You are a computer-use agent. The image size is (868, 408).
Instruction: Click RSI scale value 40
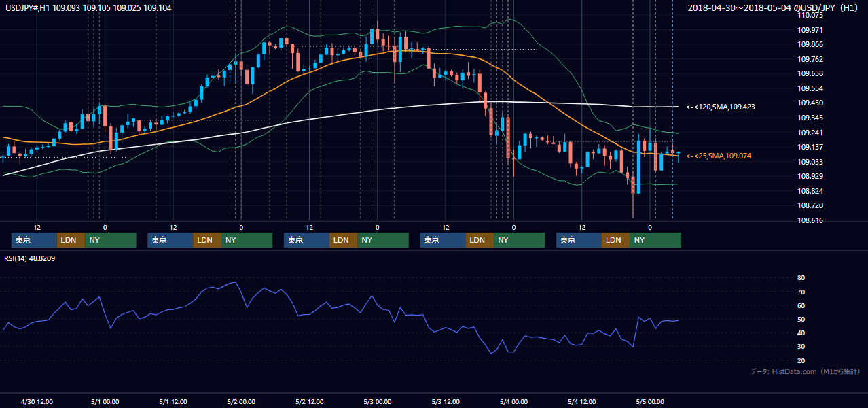point(801,333)
